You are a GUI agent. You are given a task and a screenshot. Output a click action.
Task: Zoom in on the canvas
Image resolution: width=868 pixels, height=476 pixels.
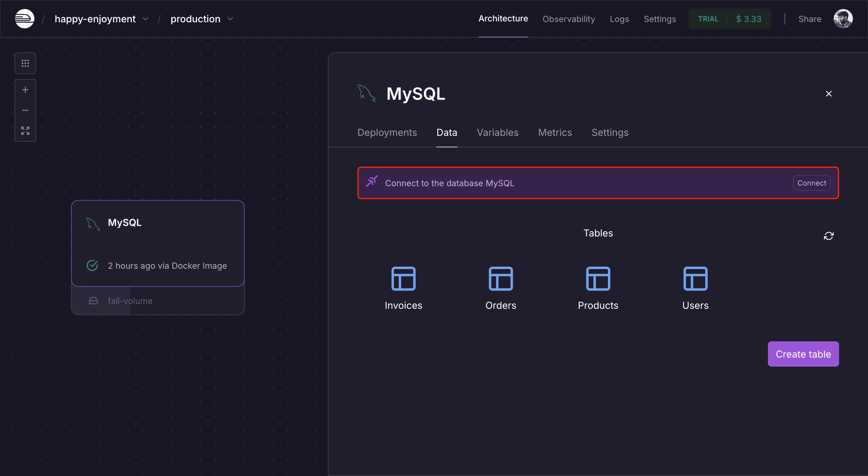(x=25, y=89)
